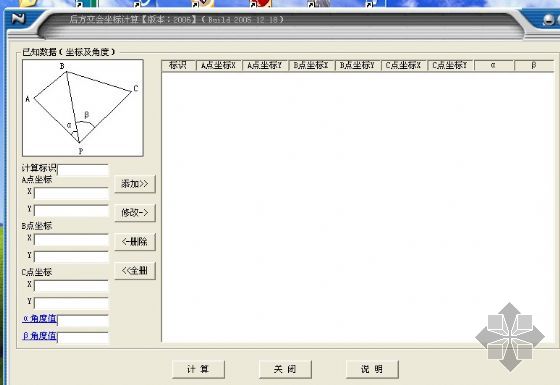Select the B点坐标Y column header
The width and height of the screenshot is (560, 385).
[x=358, y=65]
